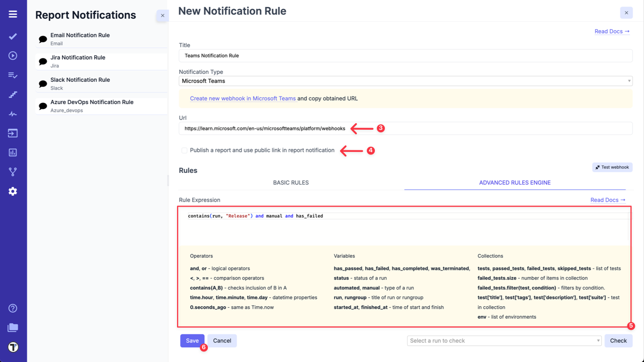Open the Notification Type dropdown
The width and height of the screenshot is (644, 362).
[406, 80]
